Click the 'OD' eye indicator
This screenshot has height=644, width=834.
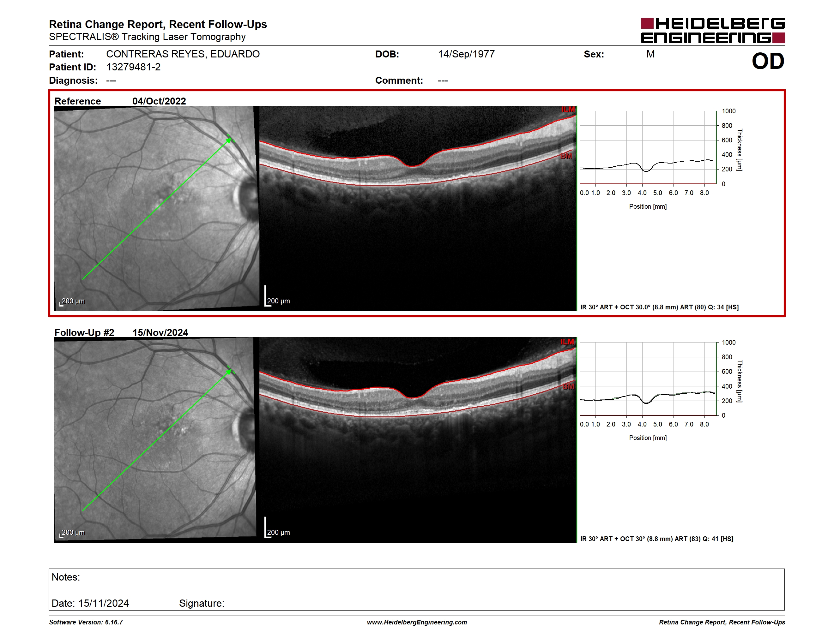tap(768, 61)
